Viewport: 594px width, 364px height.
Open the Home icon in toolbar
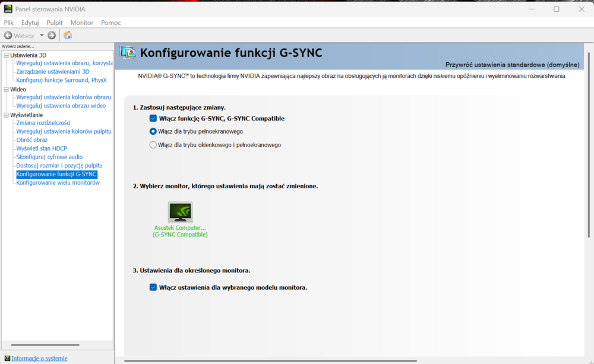coord(68,35)
